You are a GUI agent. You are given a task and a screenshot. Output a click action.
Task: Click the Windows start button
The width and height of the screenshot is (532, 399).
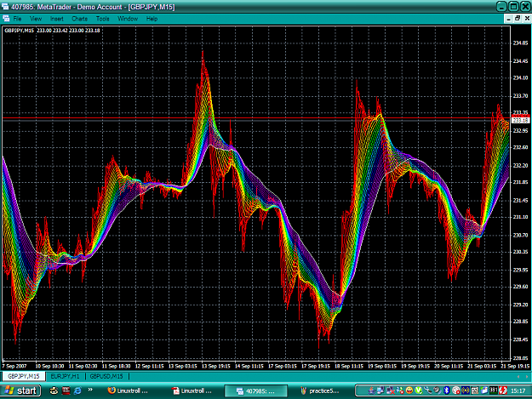tap(21, 390)
